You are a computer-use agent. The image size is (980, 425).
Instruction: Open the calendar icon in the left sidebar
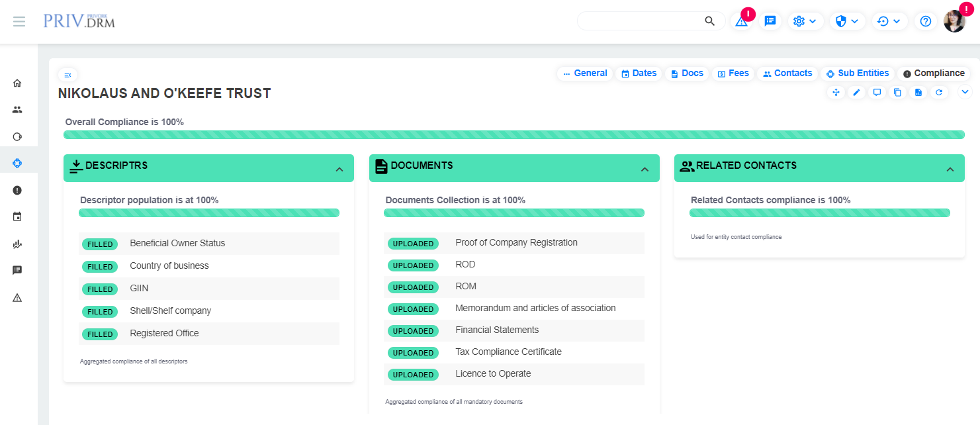(17, 216)
